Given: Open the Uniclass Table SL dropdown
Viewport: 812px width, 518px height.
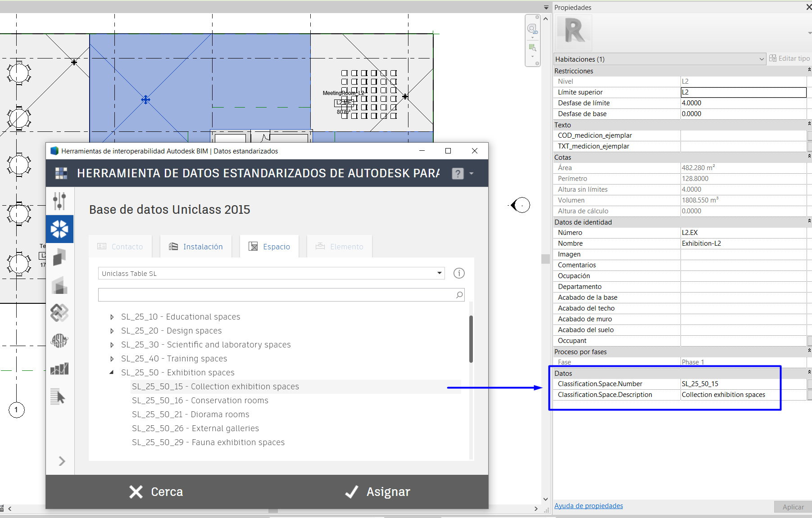Looking at the screenshot, I should click(271, 273).
